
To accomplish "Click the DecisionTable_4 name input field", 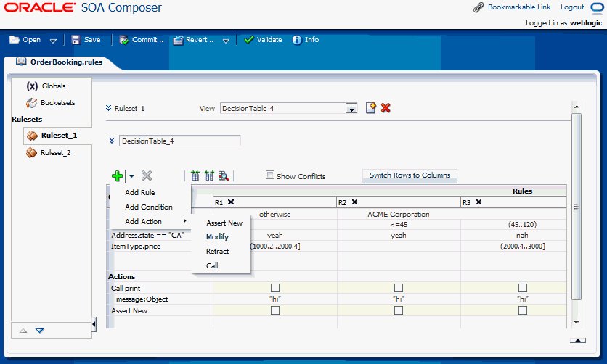I will [x=179, y=141].
